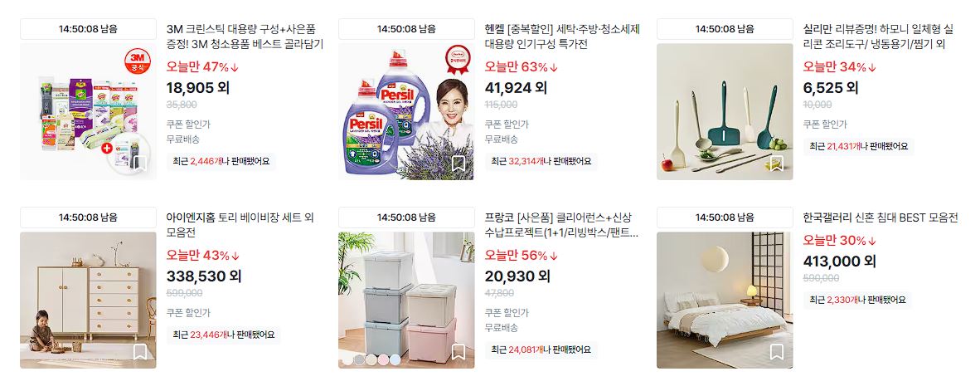Bookmark the Franco storage boxes deal
Screen dimensions: 980x391
click(458, 352)
